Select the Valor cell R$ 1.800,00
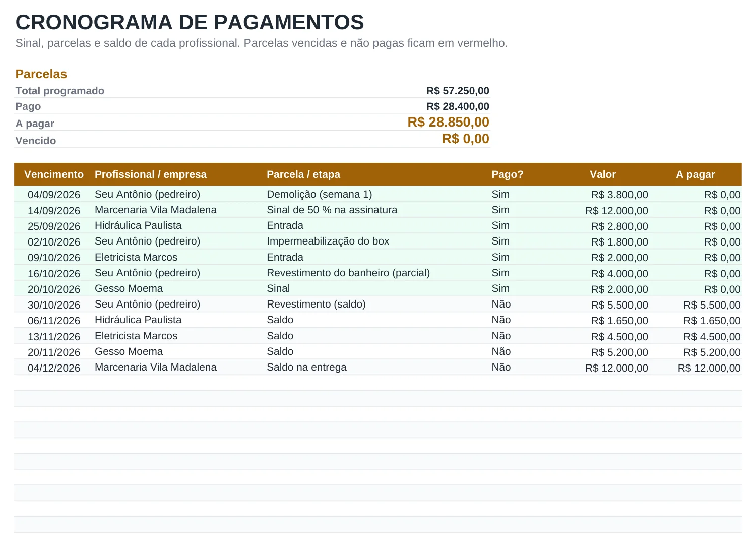This screenshot has width=756, height=547. [x=619, y=242]
